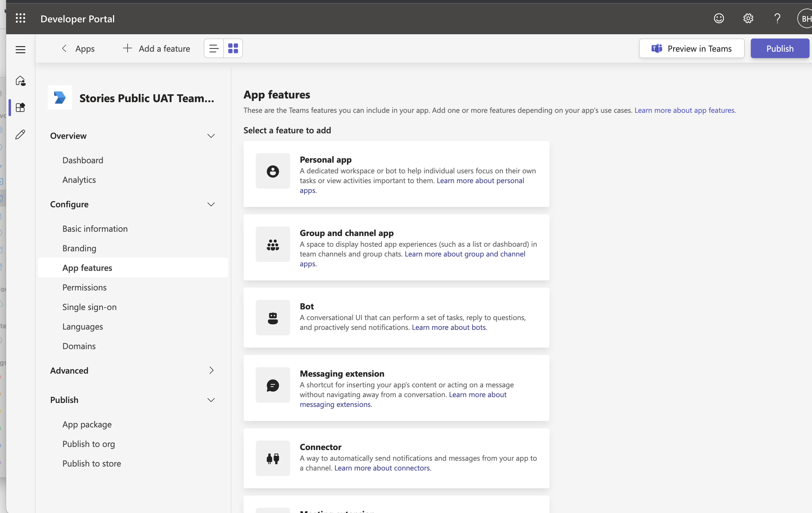Select the Messaging extension card title
This screenshot has width=812, height=513.
click(x=342, y=374)
